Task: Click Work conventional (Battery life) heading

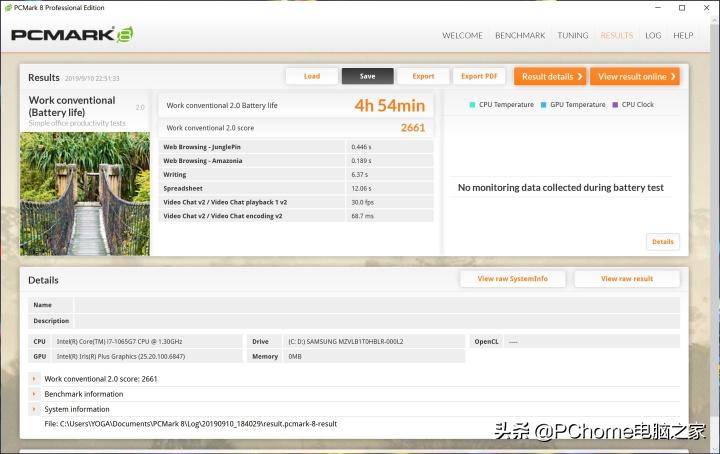Action: tap(72, 106)
